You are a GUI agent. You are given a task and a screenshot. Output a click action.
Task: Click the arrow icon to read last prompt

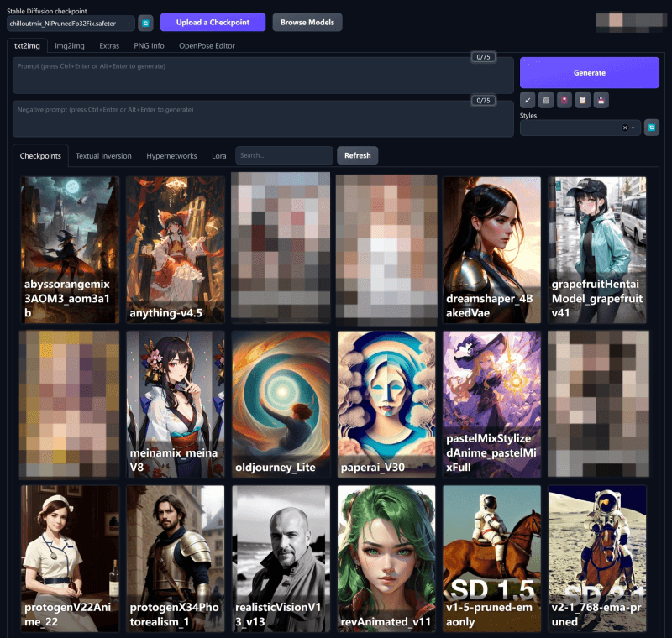(x=528, y=100)
